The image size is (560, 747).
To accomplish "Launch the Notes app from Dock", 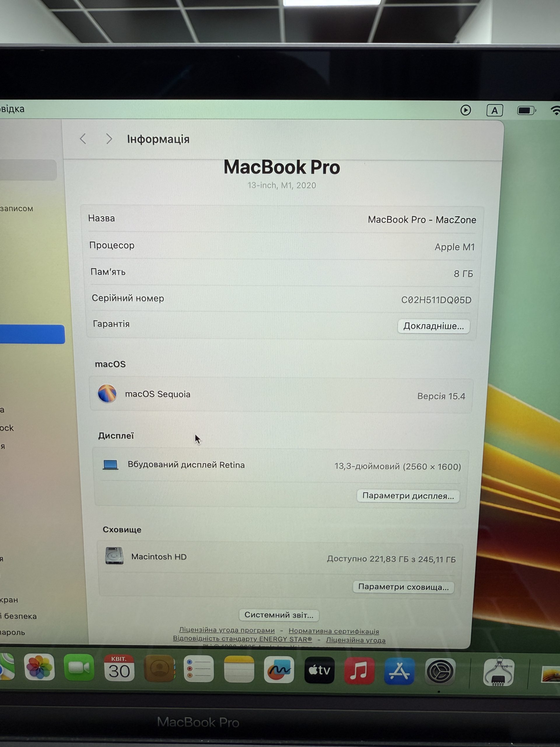I will coord(239,669).
